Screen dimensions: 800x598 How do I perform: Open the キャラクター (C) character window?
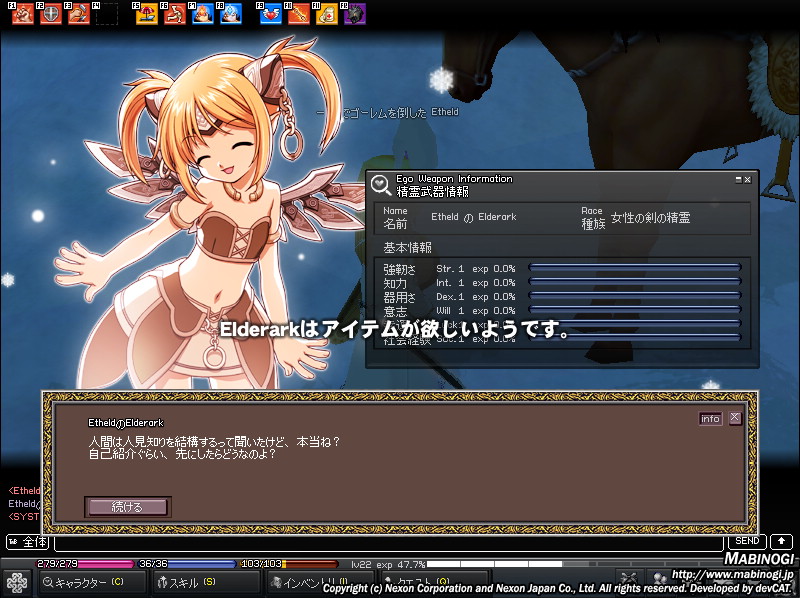92,582
